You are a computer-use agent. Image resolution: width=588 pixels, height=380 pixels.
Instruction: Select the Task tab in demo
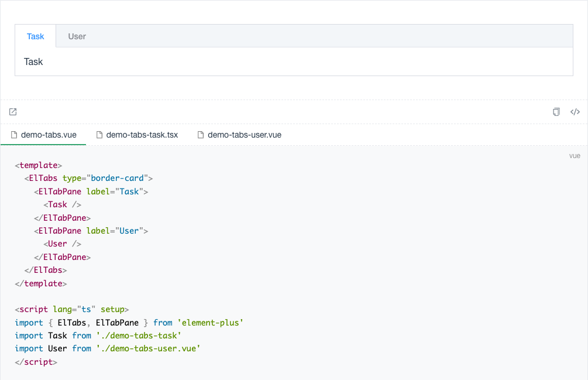click(35, 36)
